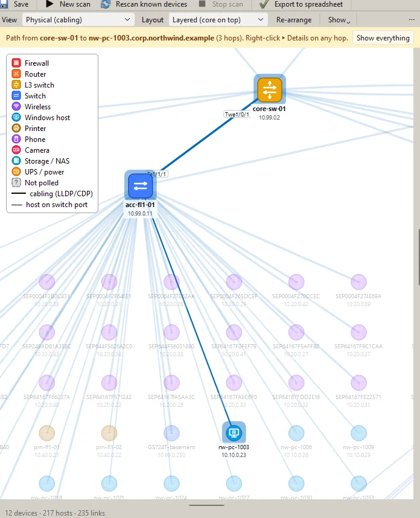Open the Show menu
This screenshot has width=420, height=518.
pyautogui.click(x=339, y=20)
